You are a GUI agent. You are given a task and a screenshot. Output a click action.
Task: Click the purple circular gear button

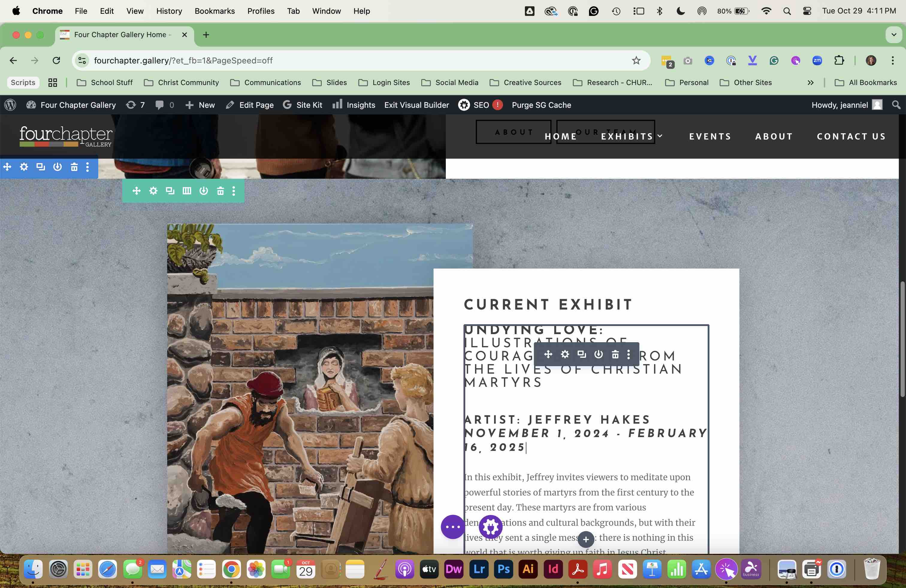click(x=491, y=527)
